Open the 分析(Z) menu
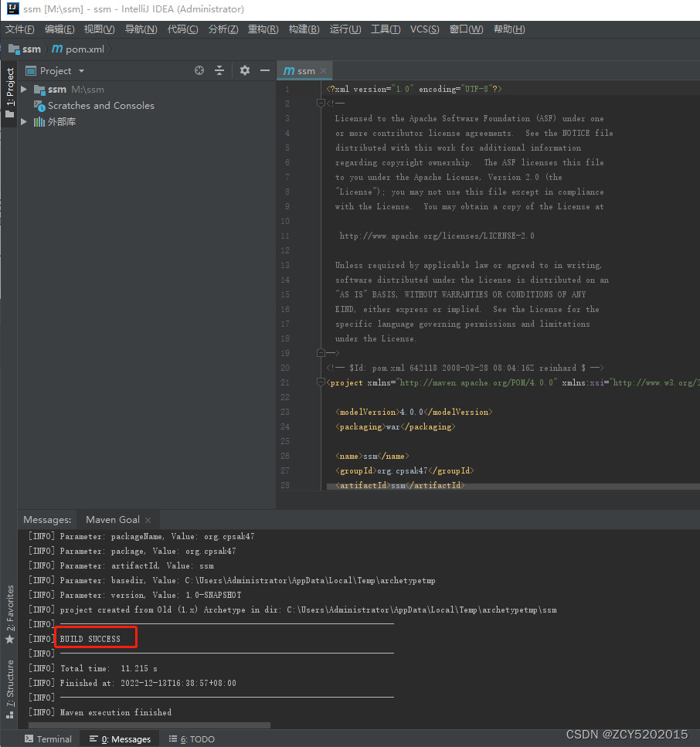This screenshot has height=747, width=700. click(223, 29)
